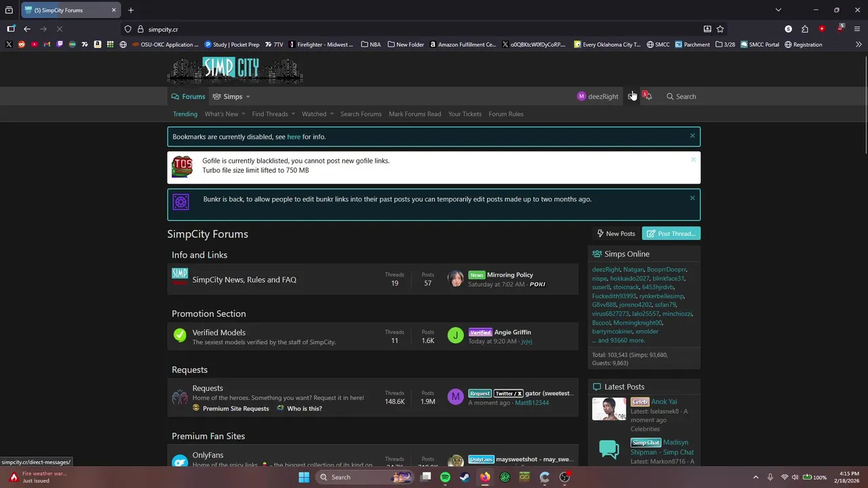Image resolution: width=868 pixels, height=488 pixels.
Task: Click the Requests forum node icon
Action: tap(180, 397)
